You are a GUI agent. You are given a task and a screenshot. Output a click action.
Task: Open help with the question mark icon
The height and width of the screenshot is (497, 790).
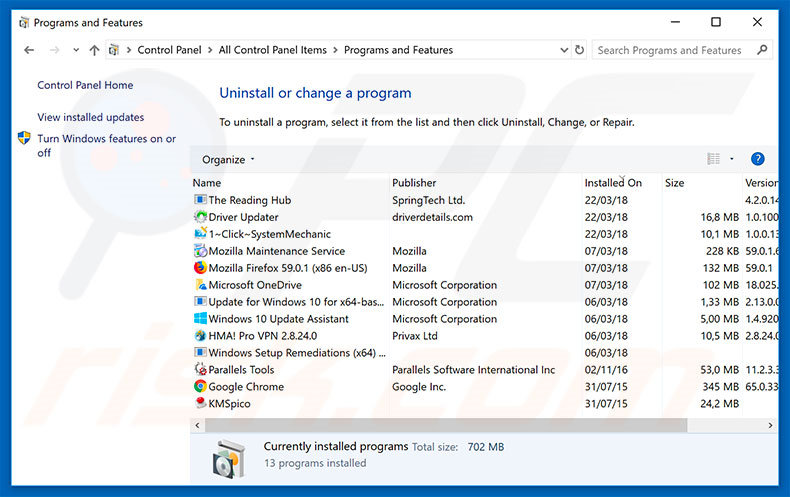point(757,159)
